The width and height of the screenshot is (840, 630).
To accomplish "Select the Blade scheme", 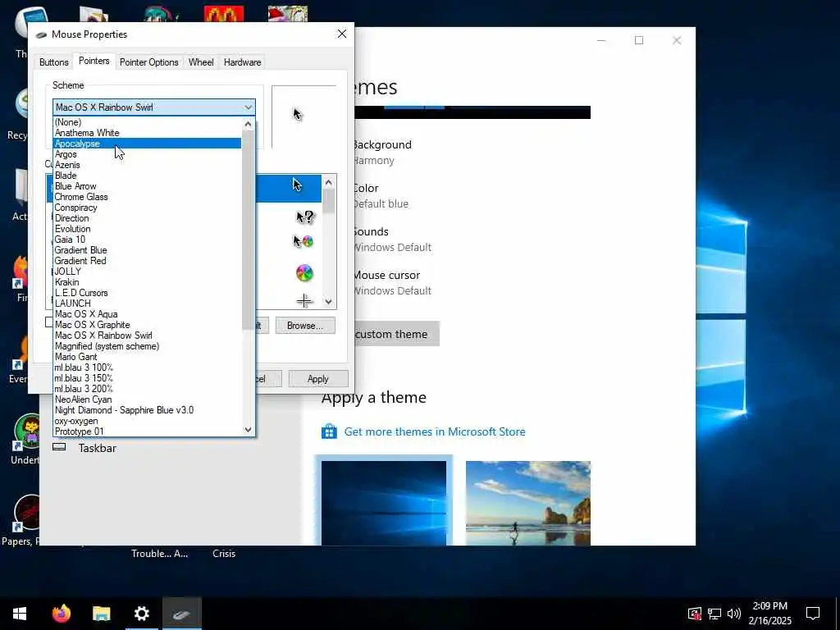I will [148, 176].
